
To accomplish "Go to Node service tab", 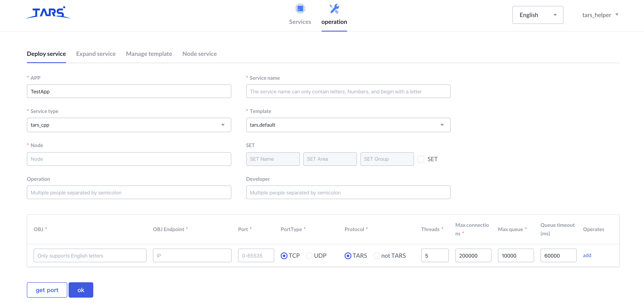I will click(x=199, y=54).
